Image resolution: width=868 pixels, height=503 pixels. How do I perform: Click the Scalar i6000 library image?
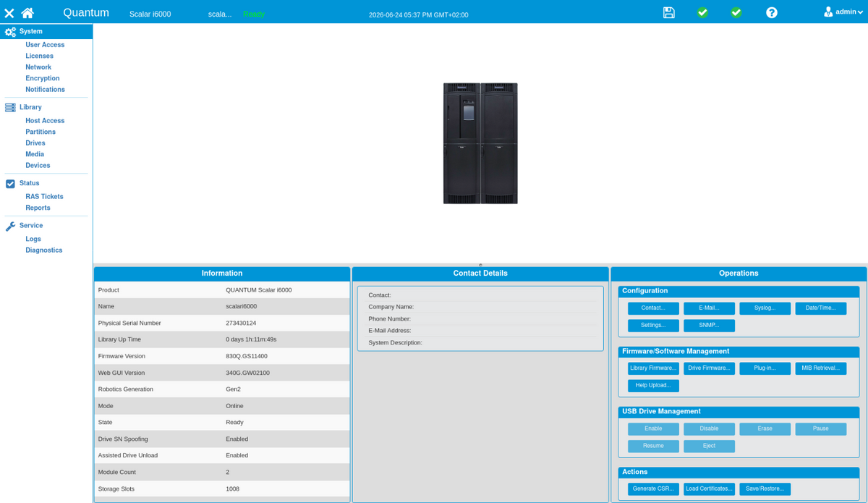point(480,143)
